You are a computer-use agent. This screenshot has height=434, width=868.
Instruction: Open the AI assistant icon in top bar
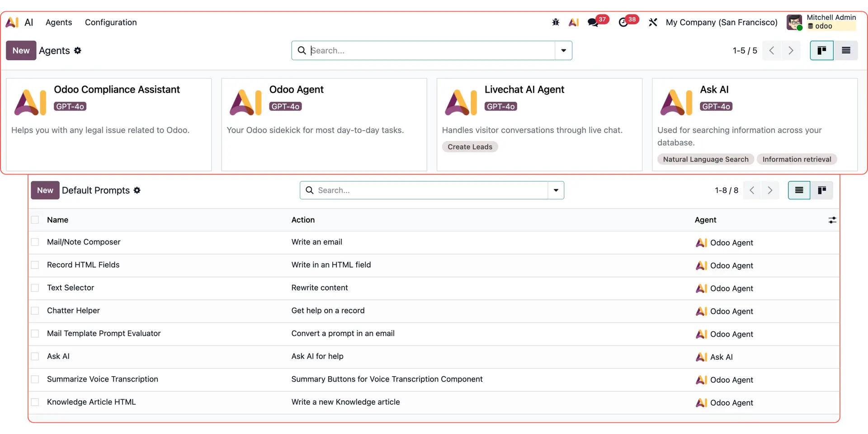[574, 22]
